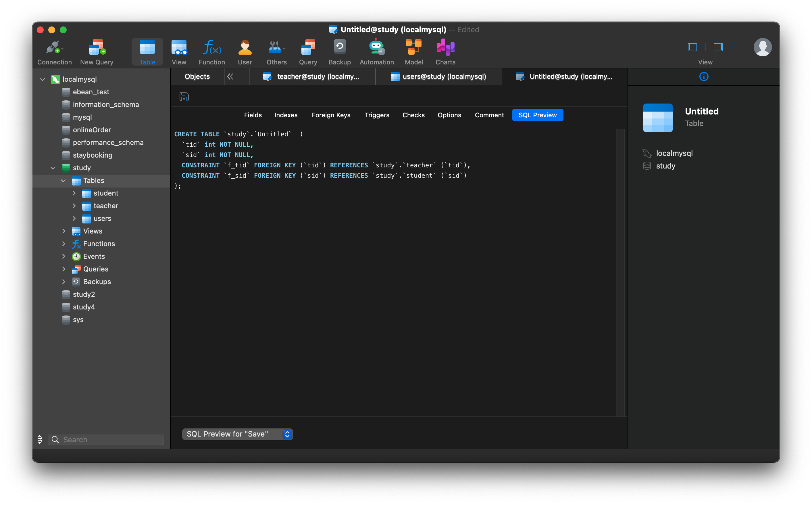The height and width of the screenshot is (505, 812).
Task: Select the onlineOrder database
Action: click(92, 130)
